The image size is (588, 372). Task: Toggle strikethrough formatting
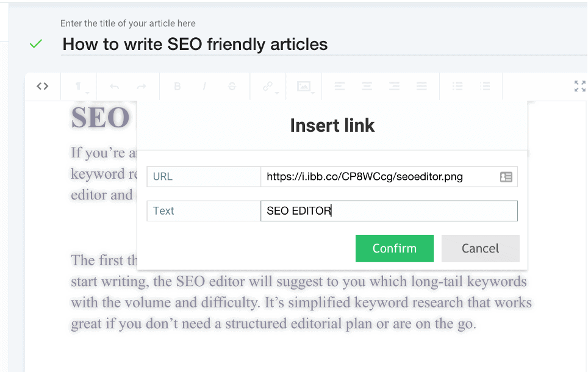tap(232, 86)
